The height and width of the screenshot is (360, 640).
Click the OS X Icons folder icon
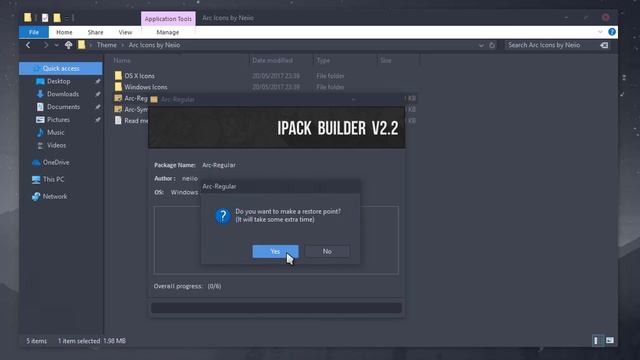(118, 76)
